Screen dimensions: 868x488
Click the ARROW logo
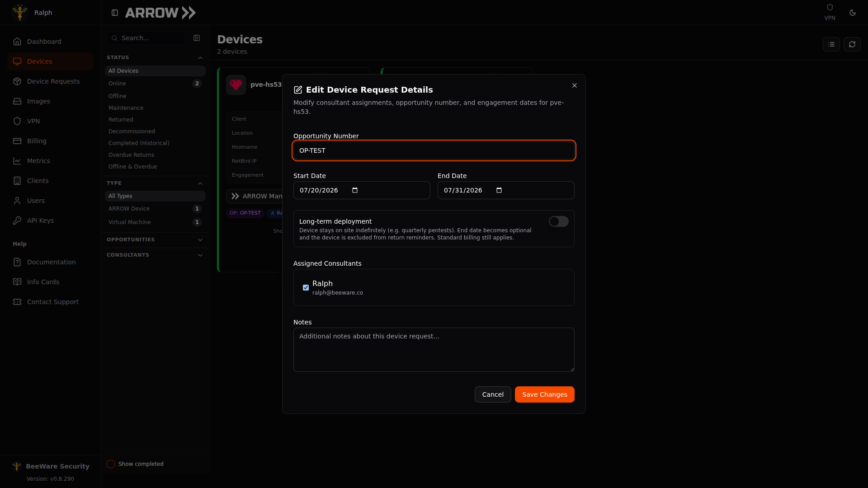(160, 13)
